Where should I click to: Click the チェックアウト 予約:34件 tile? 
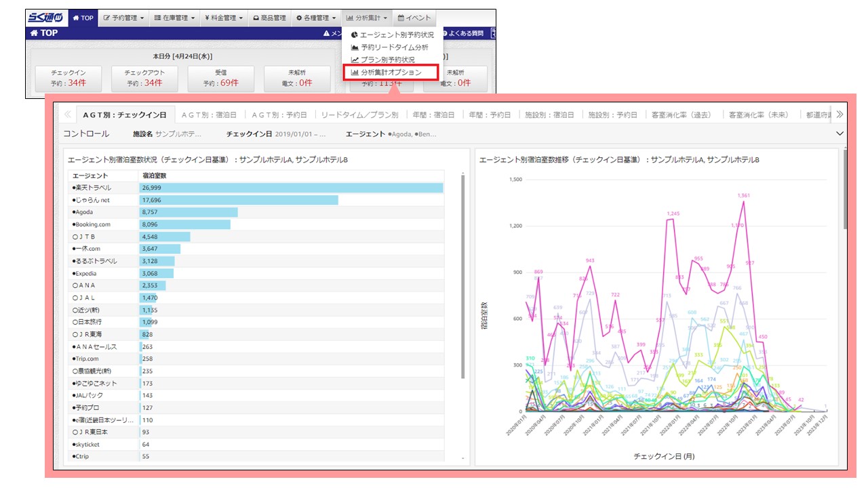click(x=144, y=79)
